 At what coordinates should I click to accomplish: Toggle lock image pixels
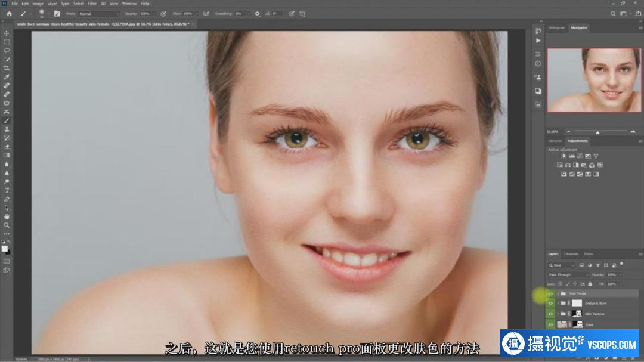coord(568,284)
